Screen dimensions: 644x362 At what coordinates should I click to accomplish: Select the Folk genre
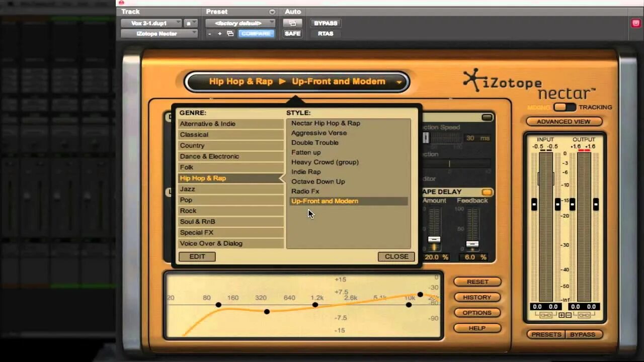point(231,167)
